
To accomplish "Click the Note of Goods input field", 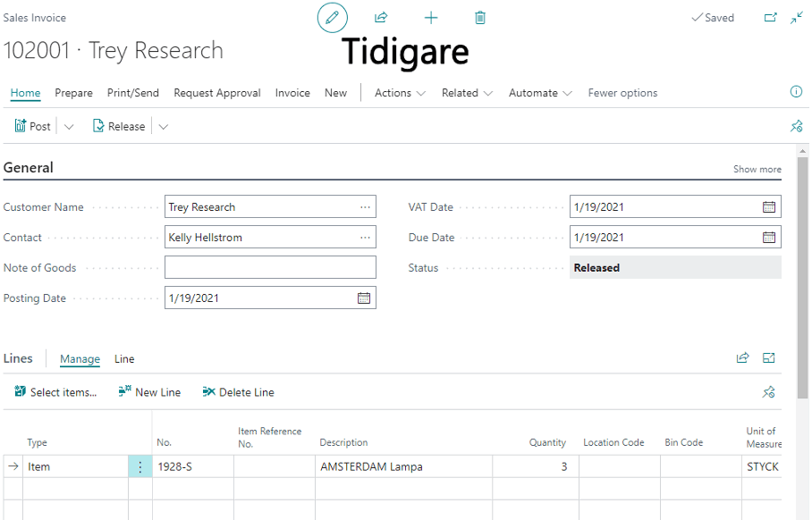I will pyautogui.click(x=270, y=267).
